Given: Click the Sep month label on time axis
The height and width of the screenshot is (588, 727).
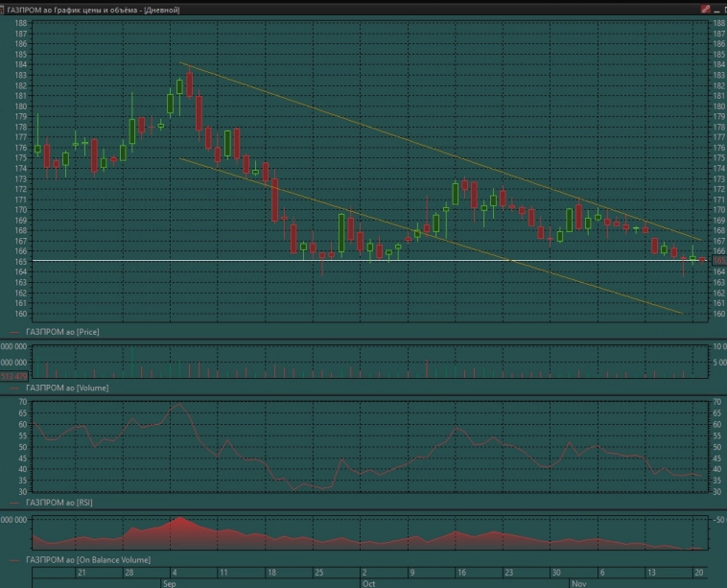Looking at the screenshot, I should pyautogui.click(x=169, y=582).
